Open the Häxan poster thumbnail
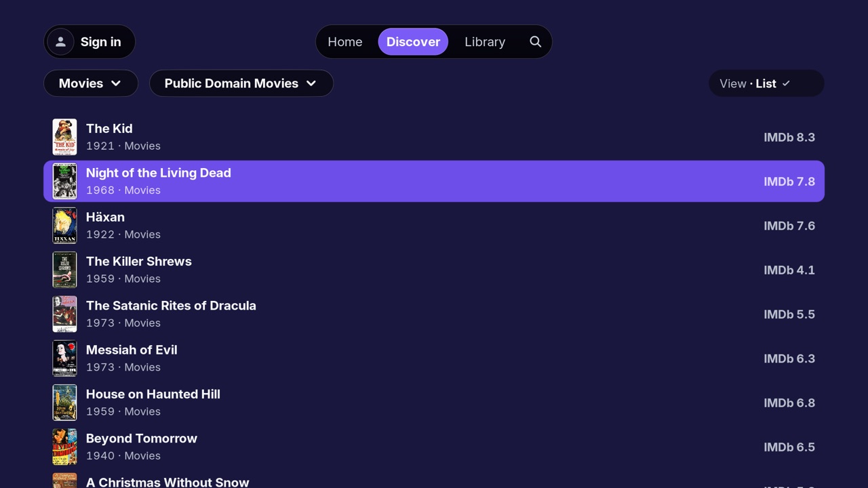The width and height of the screenshot is (868, 488). (64, 226)
